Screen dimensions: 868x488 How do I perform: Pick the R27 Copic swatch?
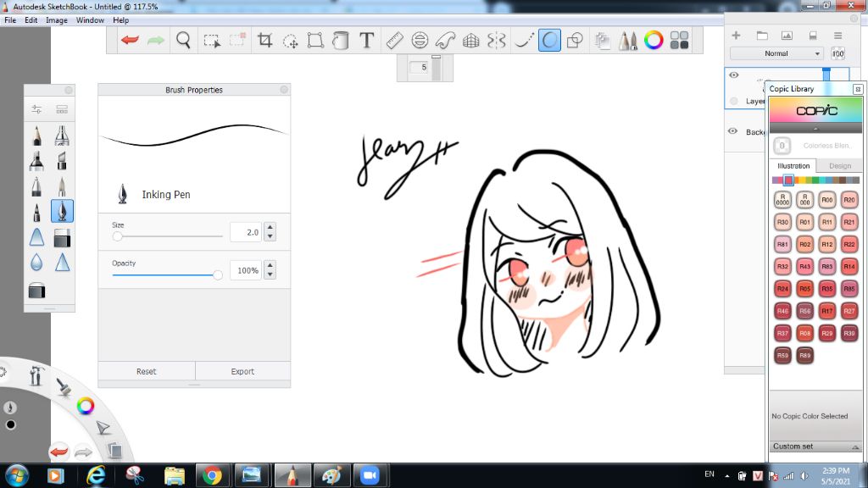click(x=849, y=310)
